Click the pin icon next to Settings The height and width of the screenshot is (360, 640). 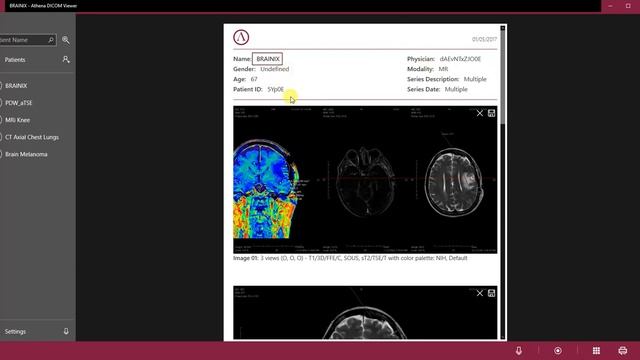click(66, 331)
